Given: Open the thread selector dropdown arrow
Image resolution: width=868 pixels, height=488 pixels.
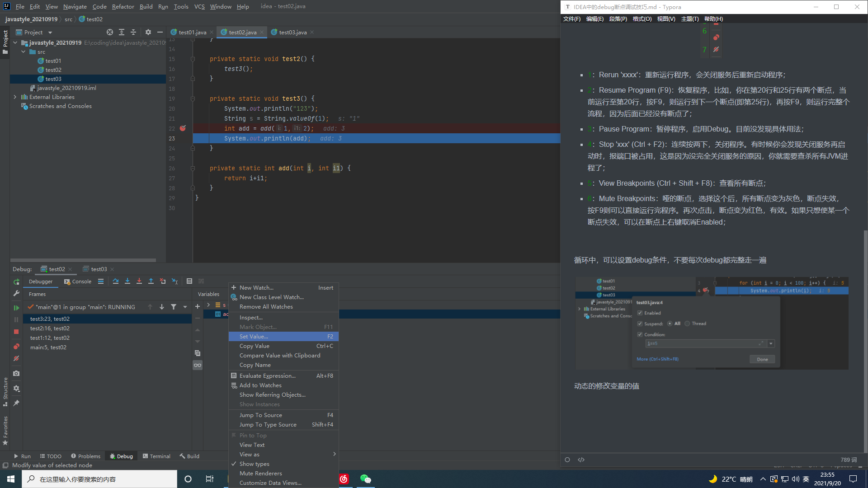Looking at the screenshot, I should (x=185, y=307).
